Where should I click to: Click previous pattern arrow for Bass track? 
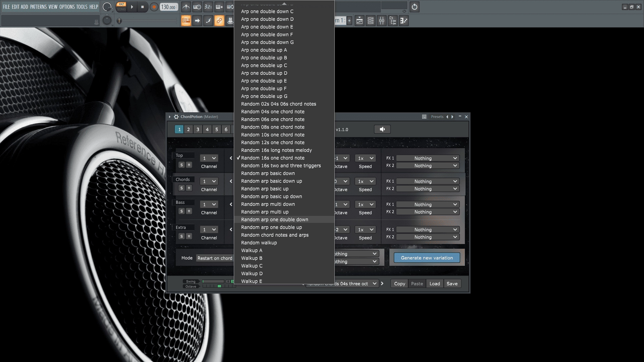click(231, 204)
